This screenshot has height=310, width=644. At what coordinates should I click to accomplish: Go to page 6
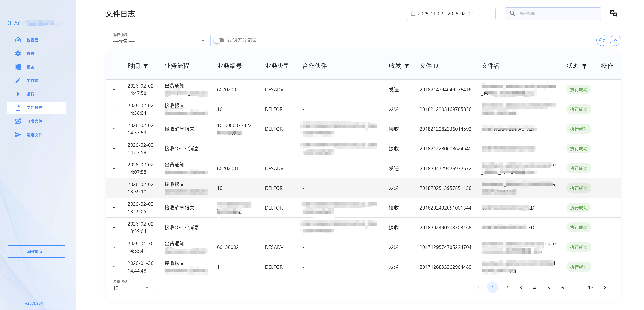(563, 288)
